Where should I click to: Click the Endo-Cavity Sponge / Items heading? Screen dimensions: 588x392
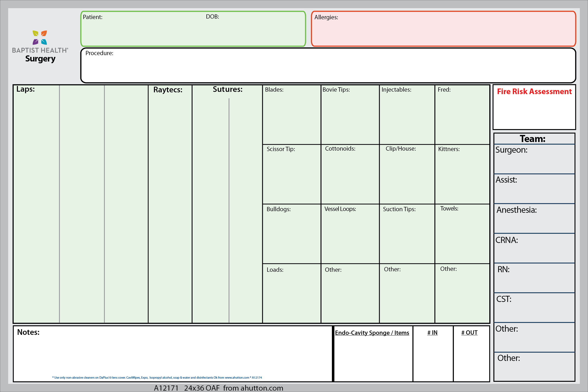click(x=372, y=333)
